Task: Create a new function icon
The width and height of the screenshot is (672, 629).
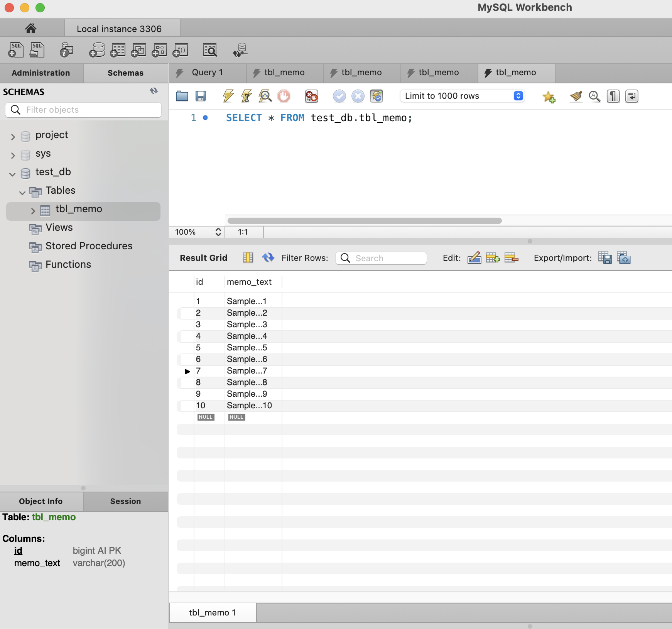Action: pos(180,50)
